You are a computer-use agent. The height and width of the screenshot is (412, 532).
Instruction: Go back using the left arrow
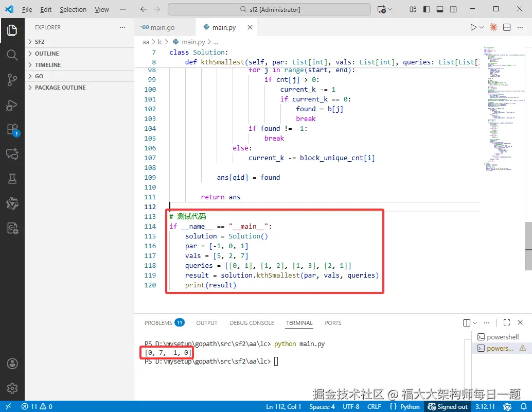144,9
